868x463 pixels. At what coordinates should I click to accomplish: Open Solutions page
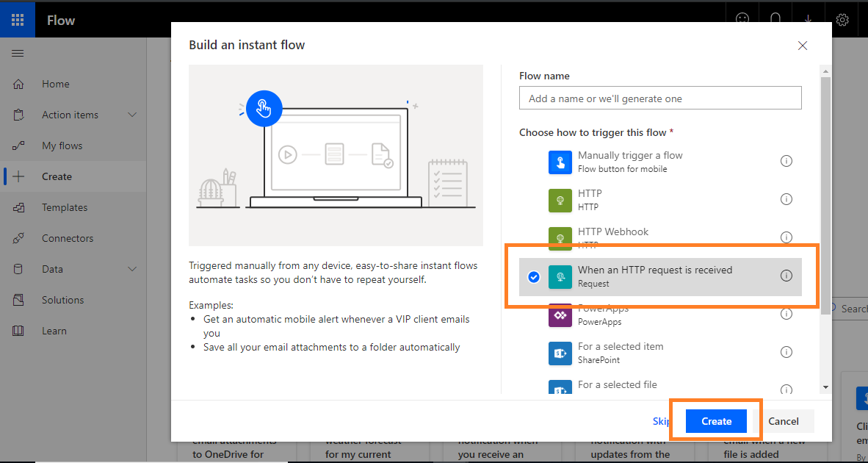62,300
